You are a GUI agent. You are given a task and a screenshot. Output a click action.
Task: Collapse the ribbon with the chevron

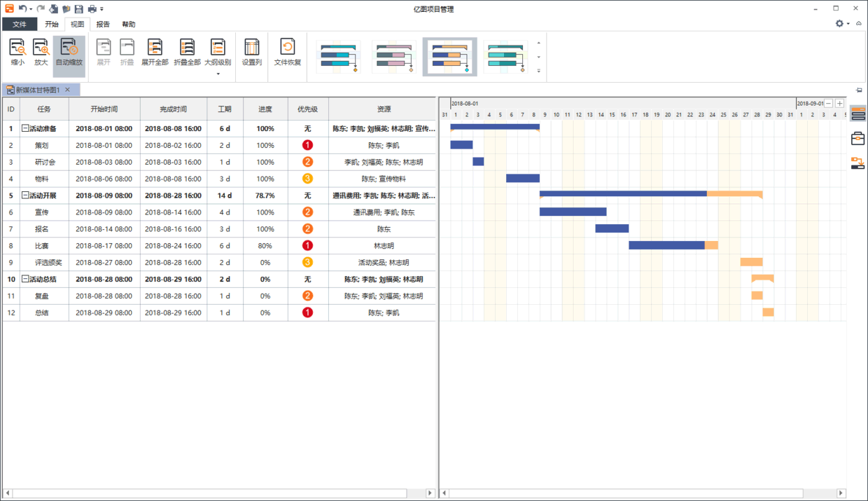(x=859, y=24)
